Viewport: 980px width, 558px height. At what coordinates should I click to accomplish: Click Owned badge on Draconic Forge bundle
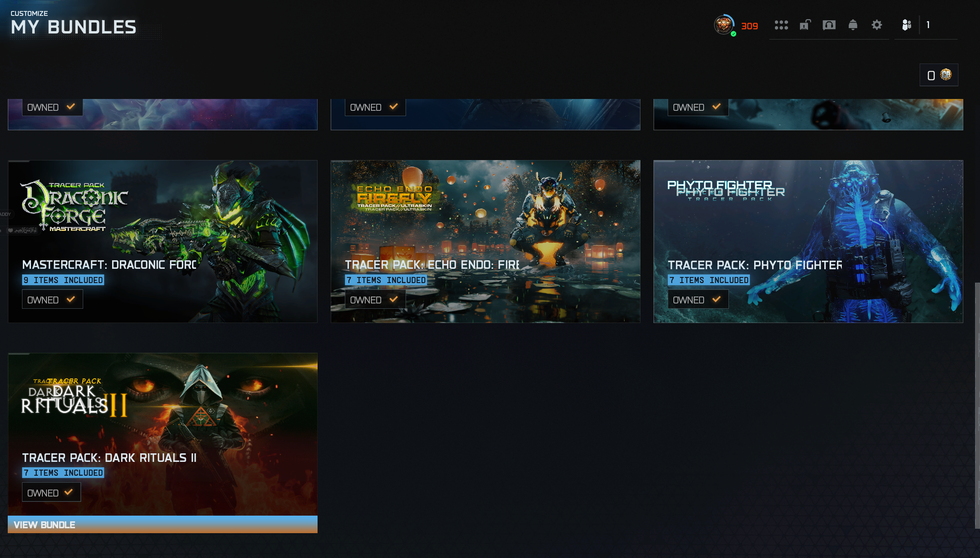tap(52, 299)
